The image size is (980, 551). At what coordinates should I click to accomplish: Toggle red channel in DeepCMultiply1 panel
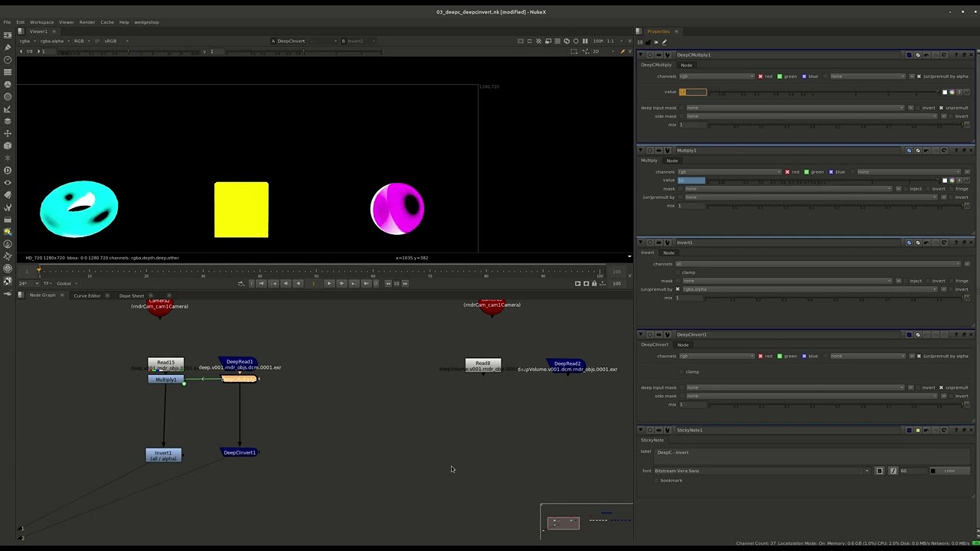pyautogui.click(x=760, y=77)
